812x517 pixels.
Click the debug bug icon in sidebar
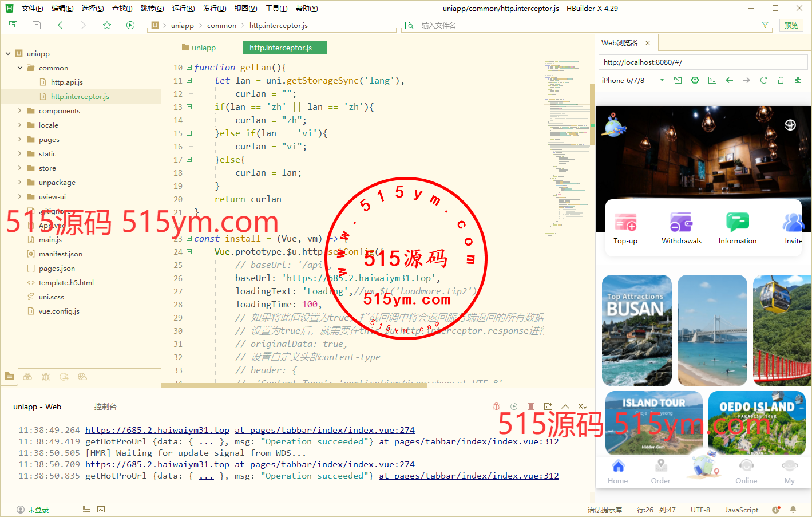(46, 377)
